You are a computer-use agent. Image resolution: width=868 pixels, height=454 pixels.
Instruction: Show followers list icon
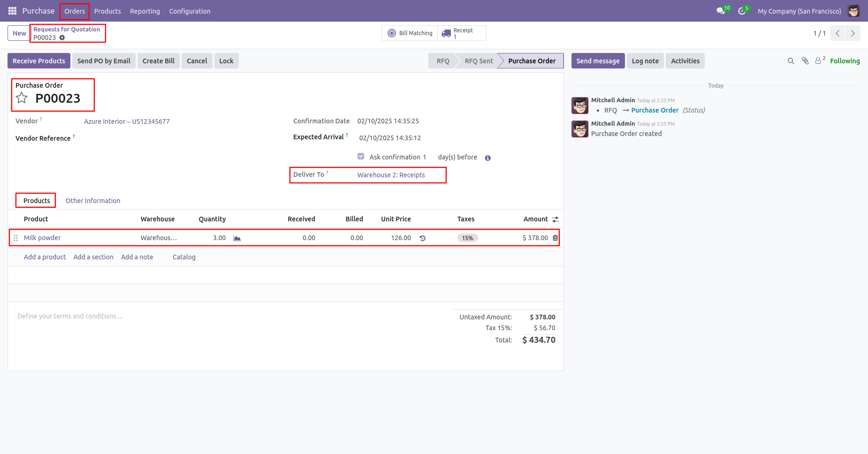coord(820,61)
